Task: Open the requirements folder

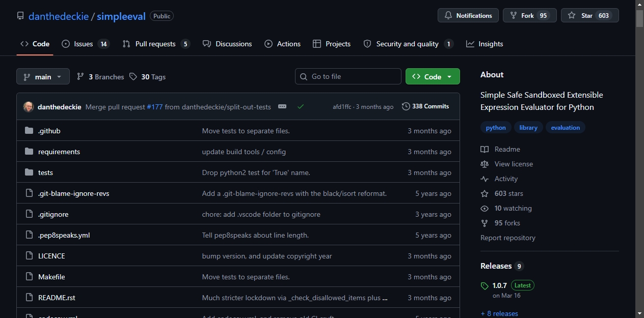Action: pos(59,152)
